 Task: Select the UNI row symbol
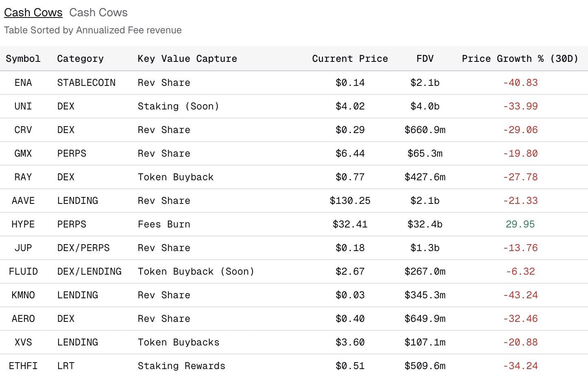coord(23,106)
